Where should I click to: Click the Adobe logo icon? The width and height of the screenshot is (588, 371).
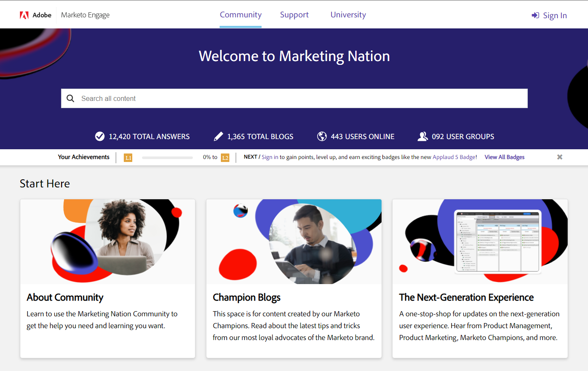(x=24, y=15)
